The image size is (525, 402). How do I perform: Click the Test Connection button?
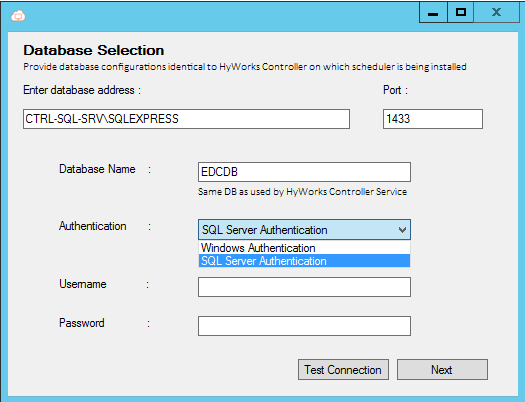(x=343, y=370)
